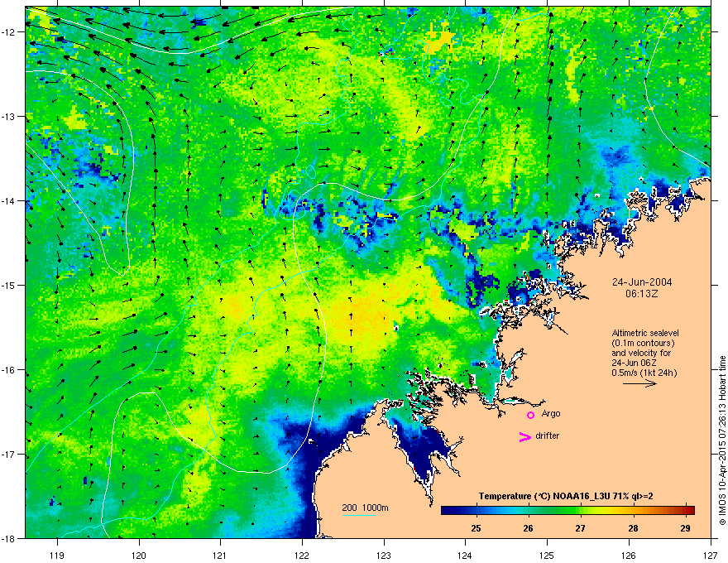Click colorbar label 29
This screenshot has width=728, height=563.
(685, 528)
